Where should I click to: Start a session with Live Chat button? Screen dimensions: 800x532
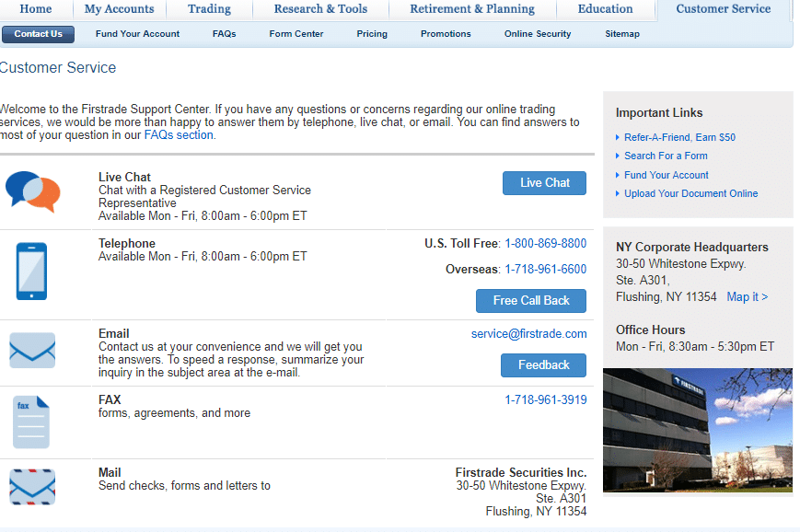point(544,183)
